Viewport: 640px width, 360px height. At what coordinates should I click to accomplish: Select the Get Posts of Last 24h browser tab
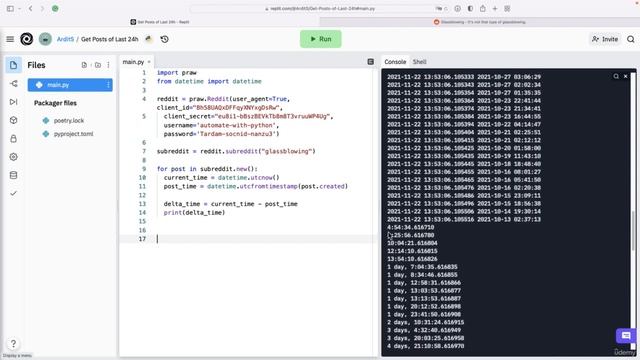click(160, 22)
